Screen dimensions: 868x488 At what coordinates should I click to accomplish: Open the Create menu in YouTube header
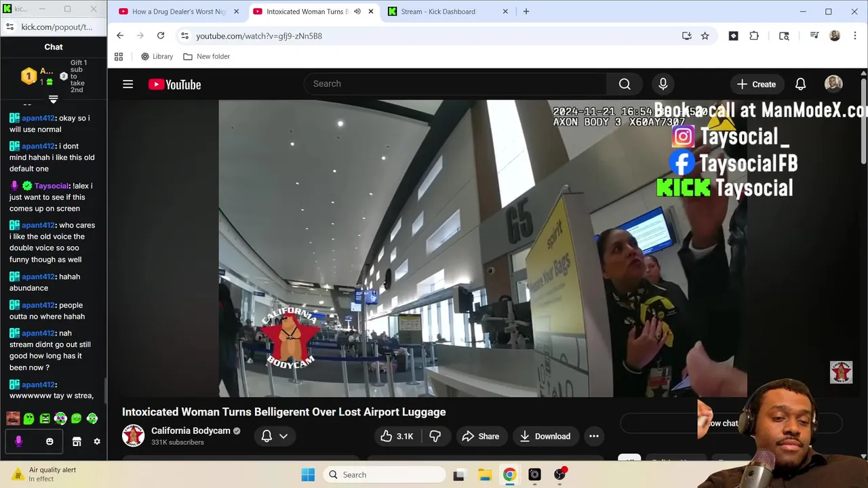[x=756, y=84]
